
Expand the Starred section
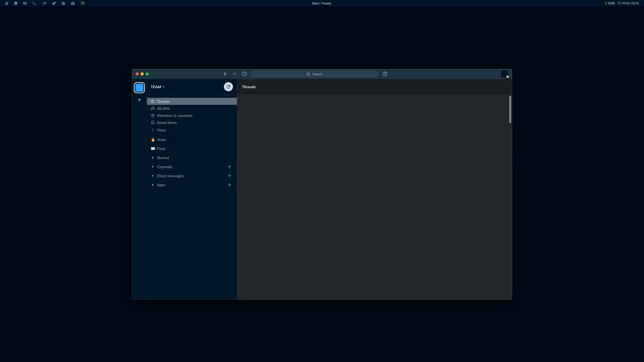[153, 158]
